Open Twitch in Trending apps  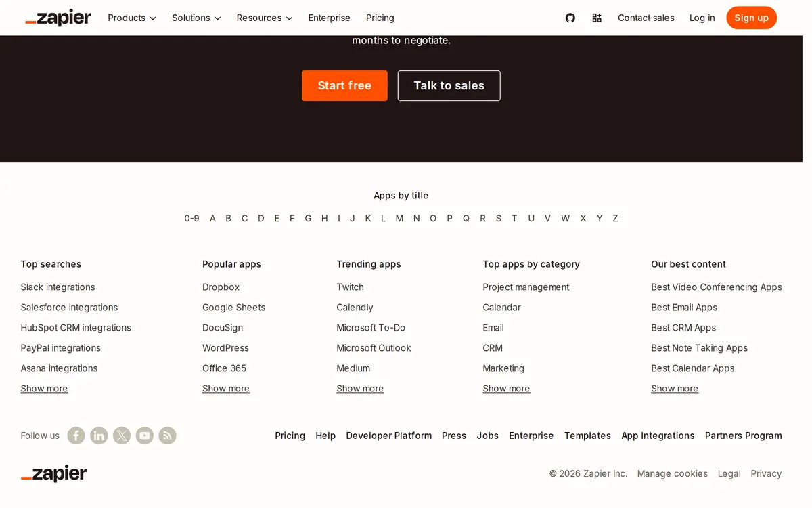351,287
